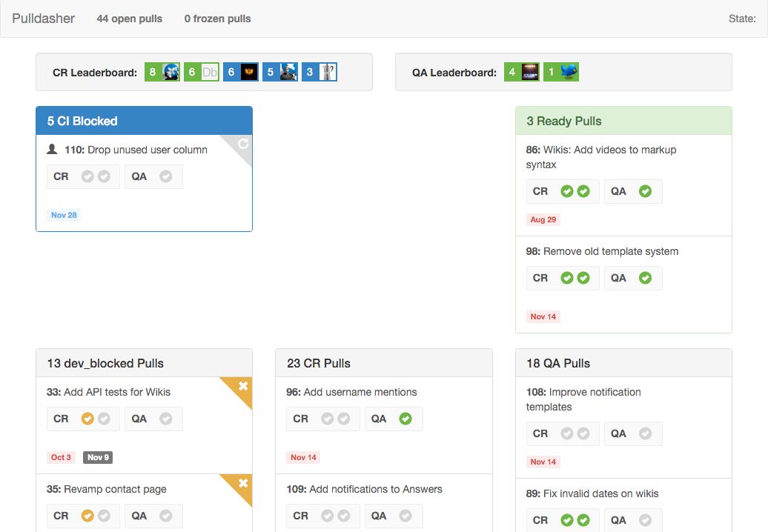Collapse the 18 QA Pulls header
This screenshot has height=532, width=768.
[x=623, y=363]
